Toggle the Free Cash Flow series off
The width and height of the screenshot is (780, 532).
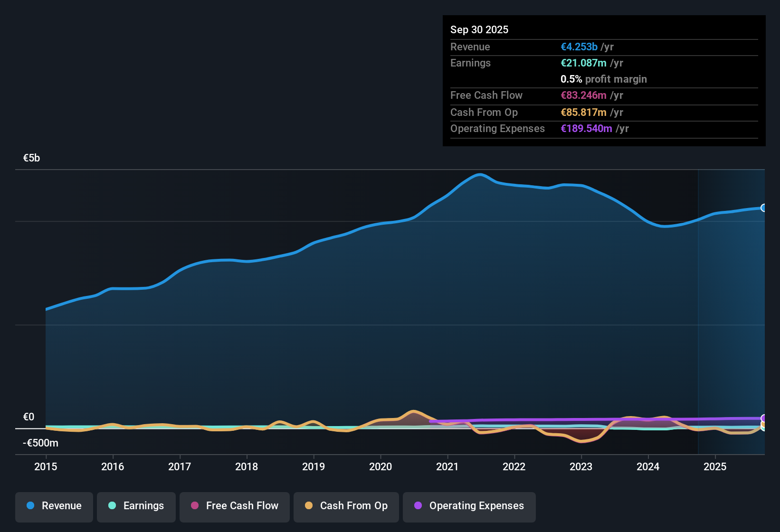(234, 506)
